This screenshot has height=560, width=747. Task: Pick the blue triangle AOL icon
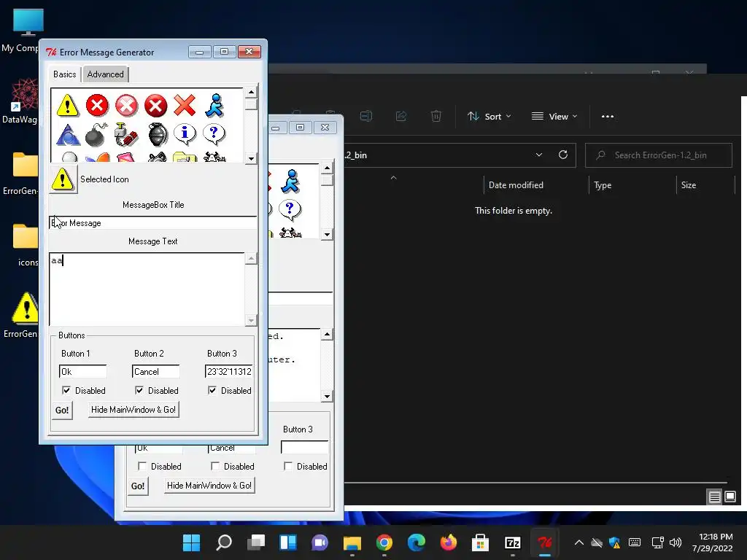(68, 134)
